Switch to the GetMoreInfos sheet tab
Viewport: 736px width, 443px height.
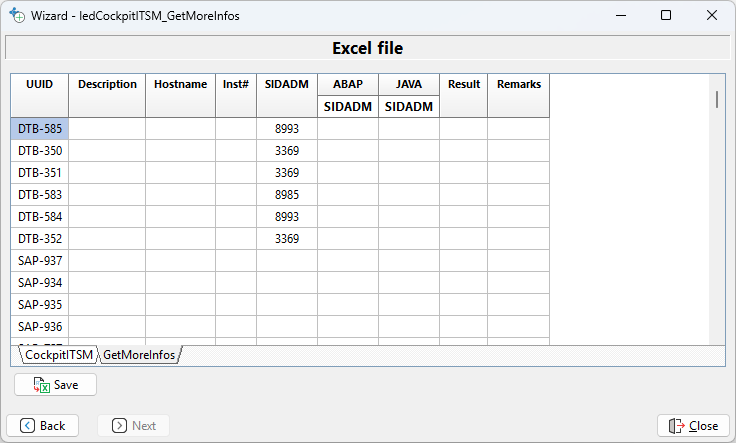click(x=139, y=355)
